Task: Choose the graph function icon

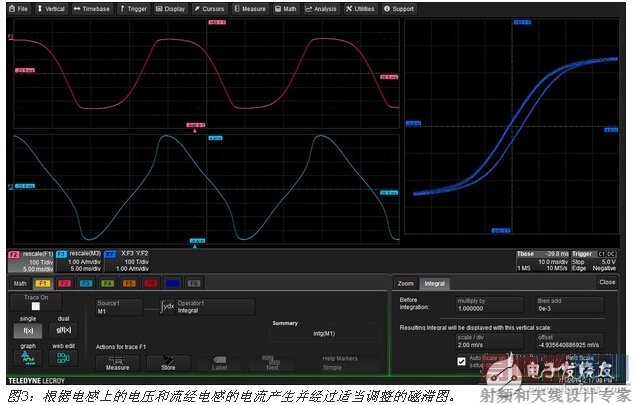Action: tap(28, 358)
